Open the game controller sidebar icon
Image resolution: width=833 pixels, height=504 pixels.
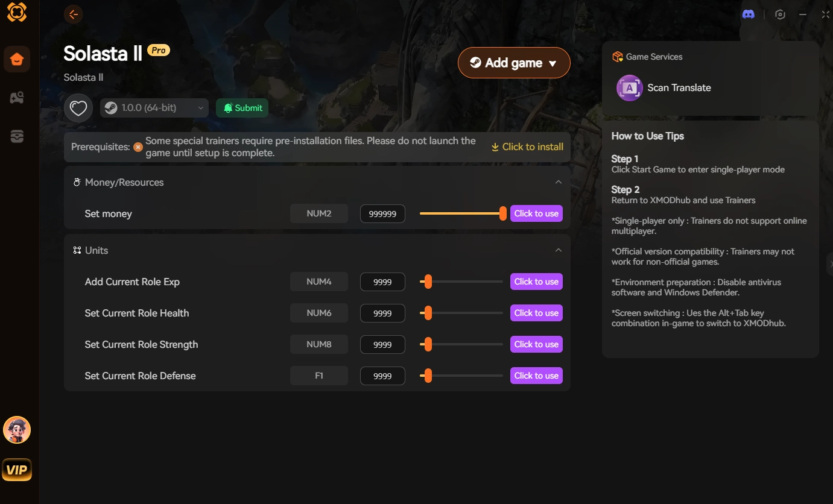pos(17,98)
